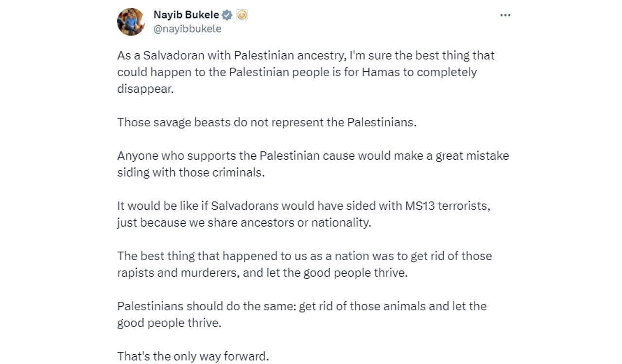Click Nayib Bukele's profile picture

pos(130,21)
